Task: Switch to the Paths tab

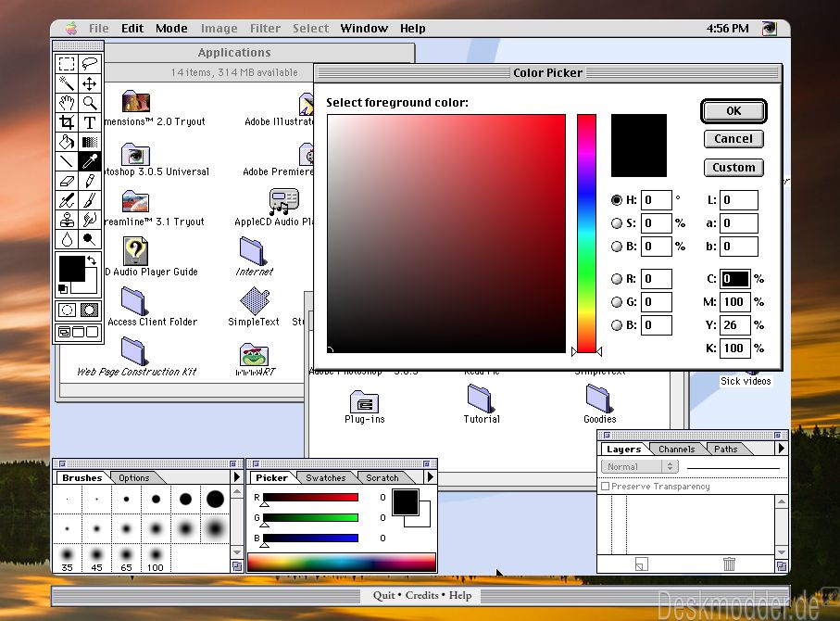Action: [x=726, y=450]
